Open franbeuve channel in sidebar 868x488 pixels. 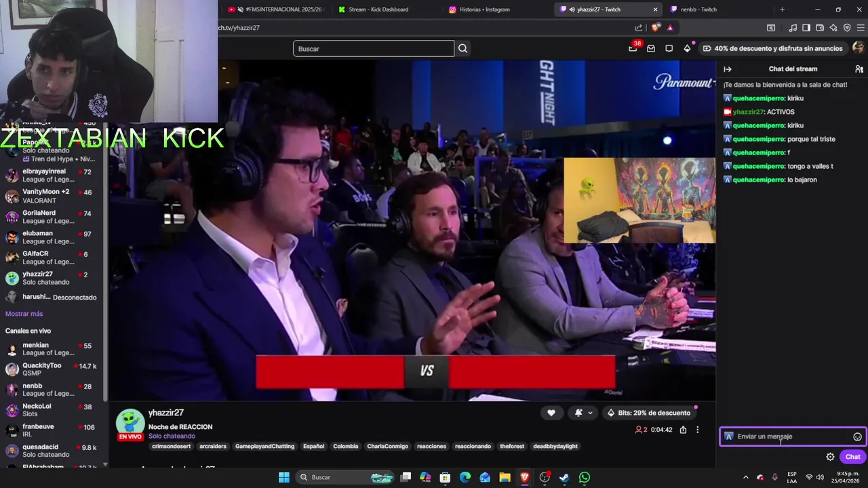52,430
